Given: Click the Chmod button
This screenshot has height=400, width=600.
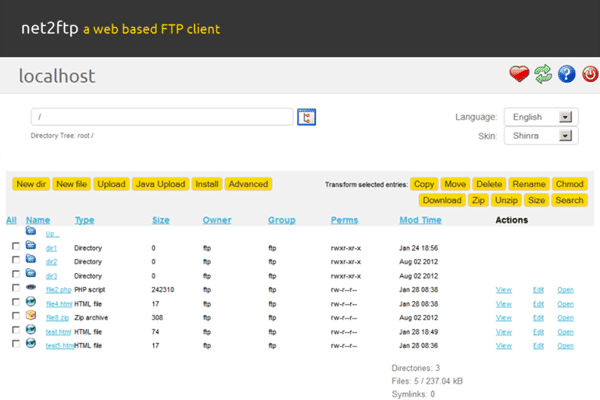Looking at the screenshot, I should 568,184.
